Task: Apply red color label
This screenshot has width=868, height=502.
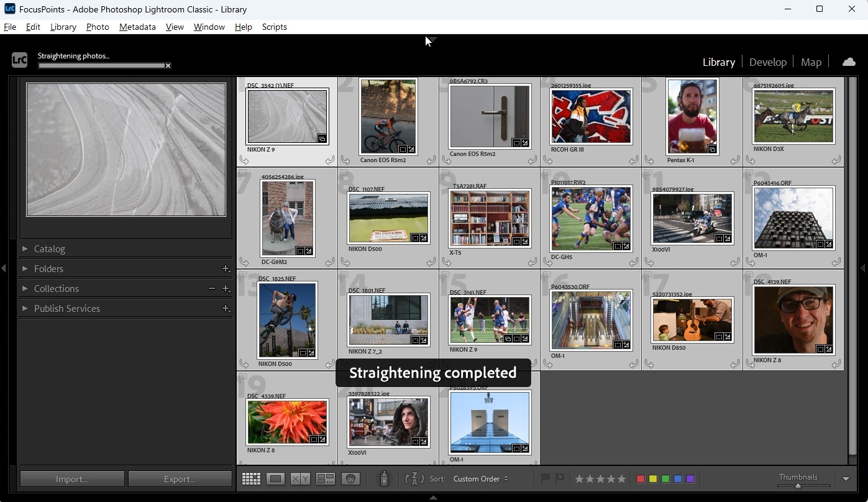Action: click(x=641, y=479)
